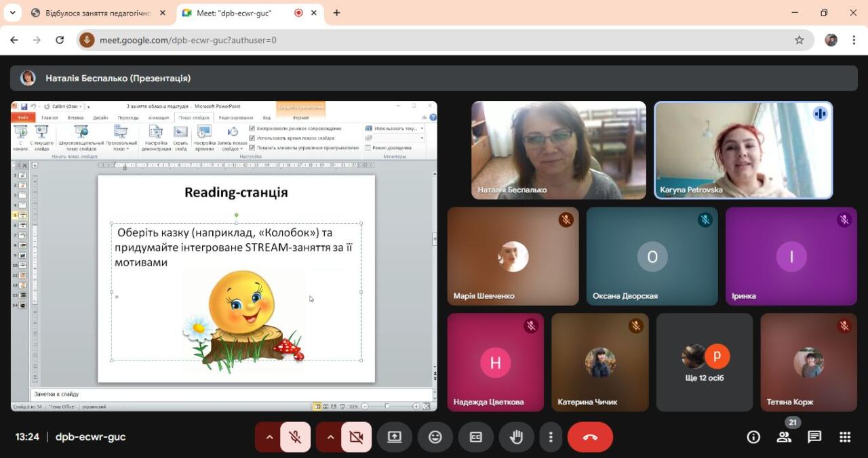
Task: Open meeting details info icon
Action: 753,437
